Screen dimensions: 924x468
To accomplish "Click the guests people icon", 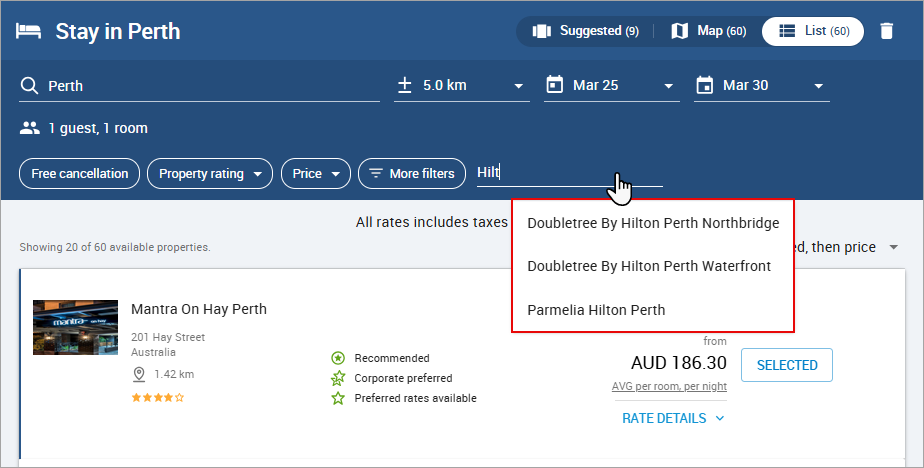I will [x=29, y=128].
